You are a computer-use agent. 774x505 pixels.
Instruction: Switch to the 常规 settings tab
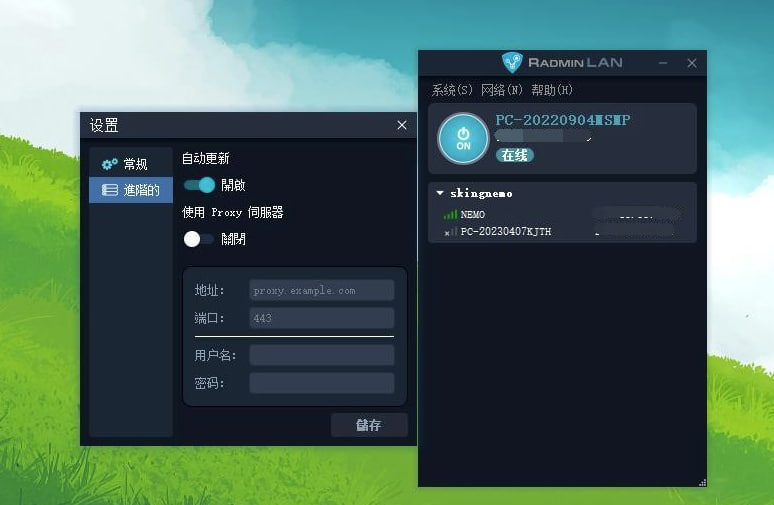point(131,164)
